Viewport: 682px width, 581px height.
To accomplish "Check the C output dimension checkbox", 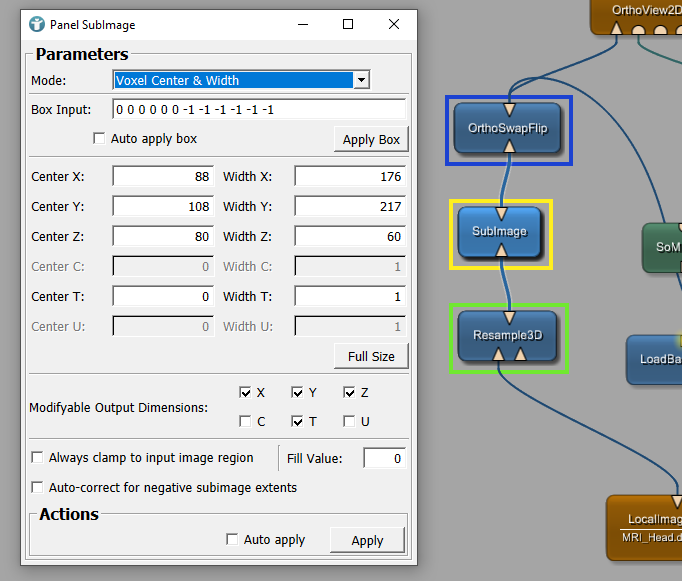I will 246,422.
